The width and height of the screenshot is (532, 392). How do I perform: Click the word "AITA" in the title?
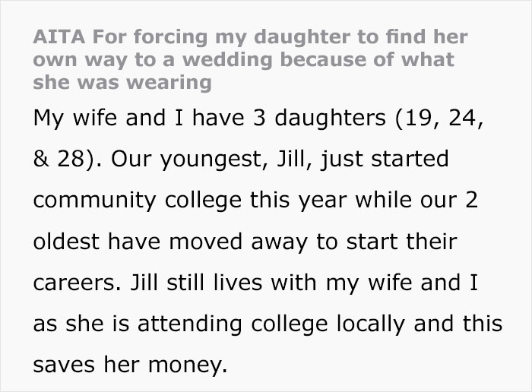[55, 38]
